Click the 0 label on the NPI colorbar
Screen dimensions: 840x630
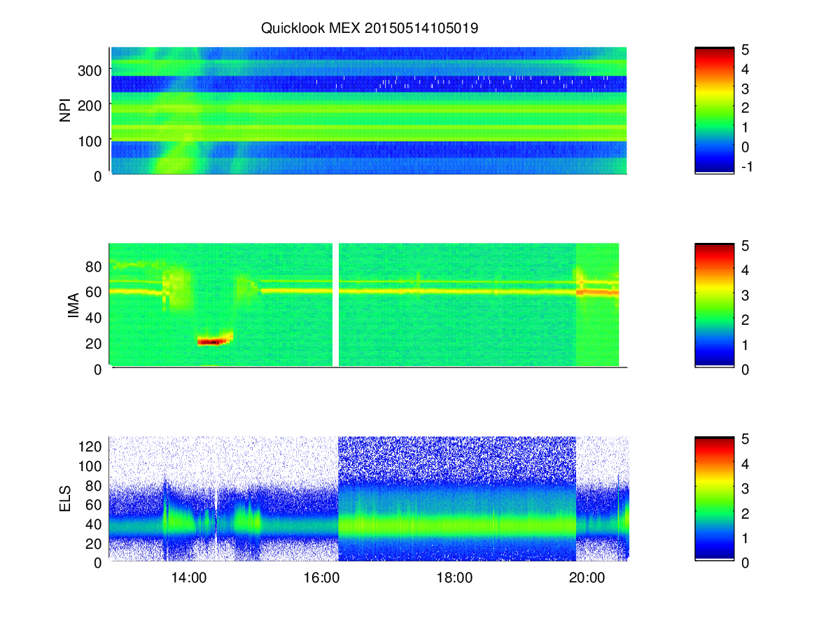(x=745, y=146)
